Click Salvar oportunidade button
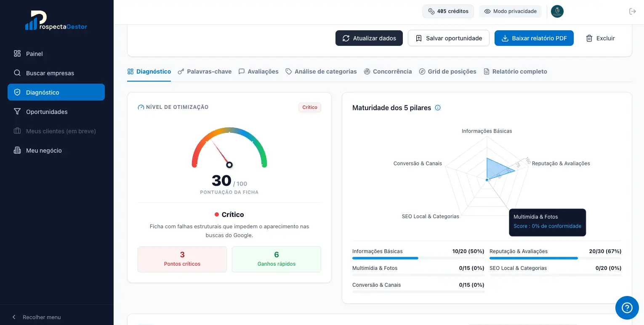The height and width of the screenshot is (325, 644). [x=449, y=38]
